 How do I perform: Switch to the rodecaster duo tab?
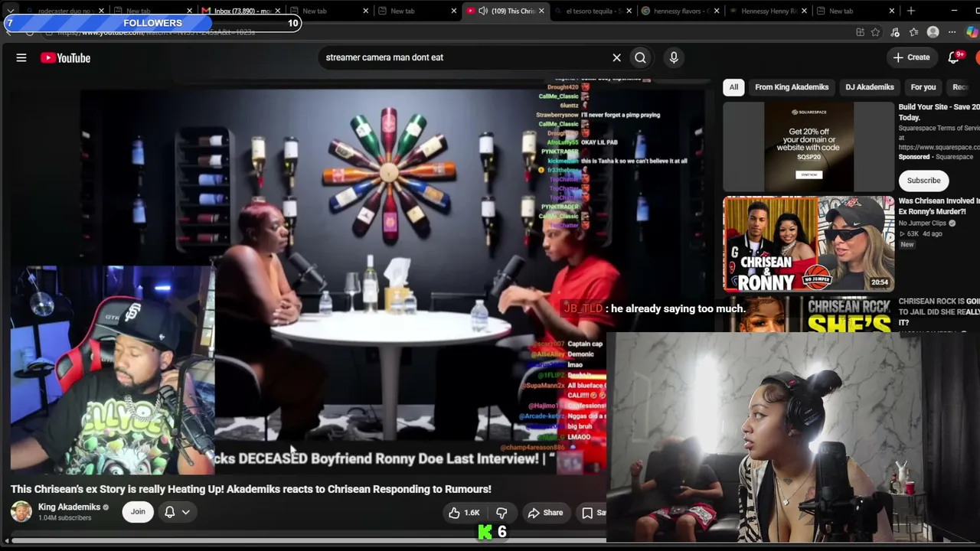click(x=64, y=11)
